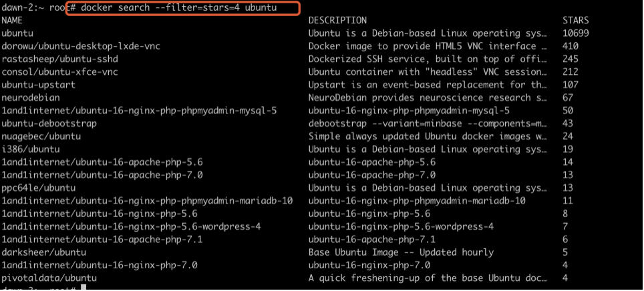Click the terminal cursor at the bottom prompt
This screenshot has height=291, width=644.
83,288
